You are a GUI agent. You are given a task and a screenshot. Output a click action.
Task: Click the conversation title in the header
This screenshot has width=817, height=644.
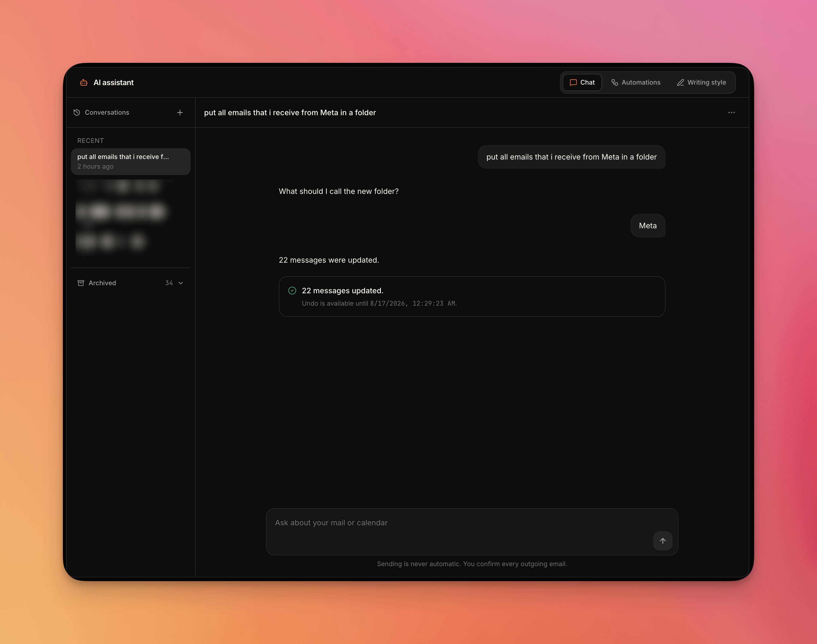click(290, 112)
